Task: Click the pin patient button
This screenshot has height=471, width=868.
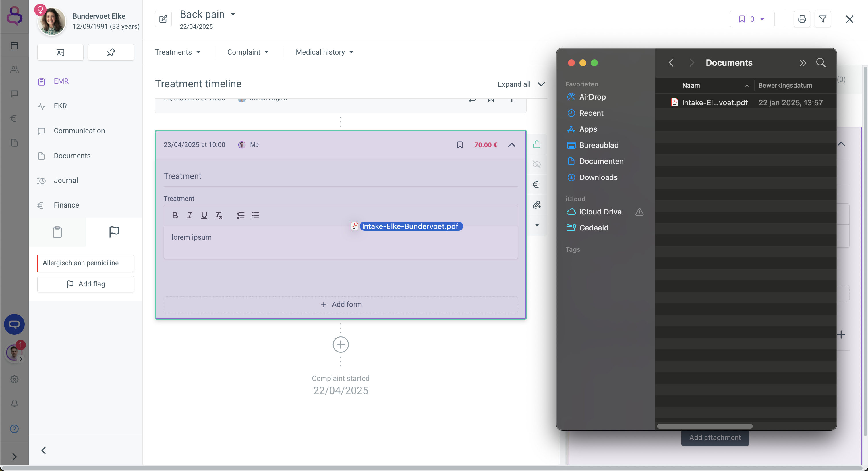Action: point(111,52)
